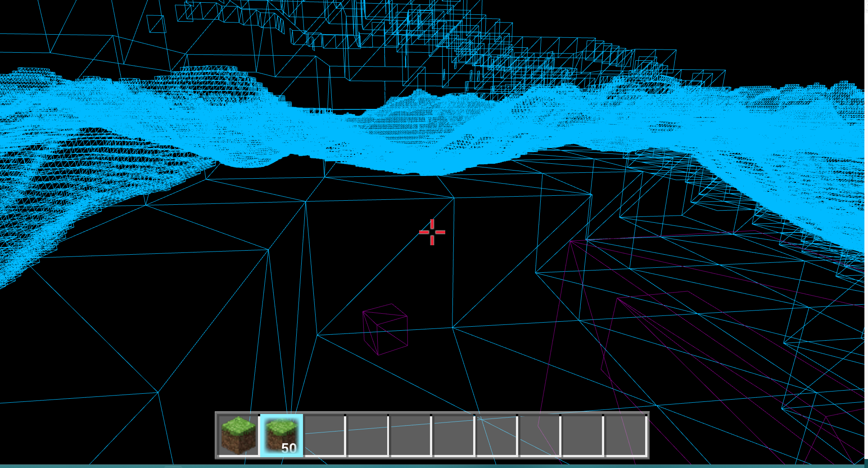Viewport: 868px width, 468px height.
Task: Select the fifth hotbar slot (empty)
Action: pyautogui.click(x=411, y=435)
